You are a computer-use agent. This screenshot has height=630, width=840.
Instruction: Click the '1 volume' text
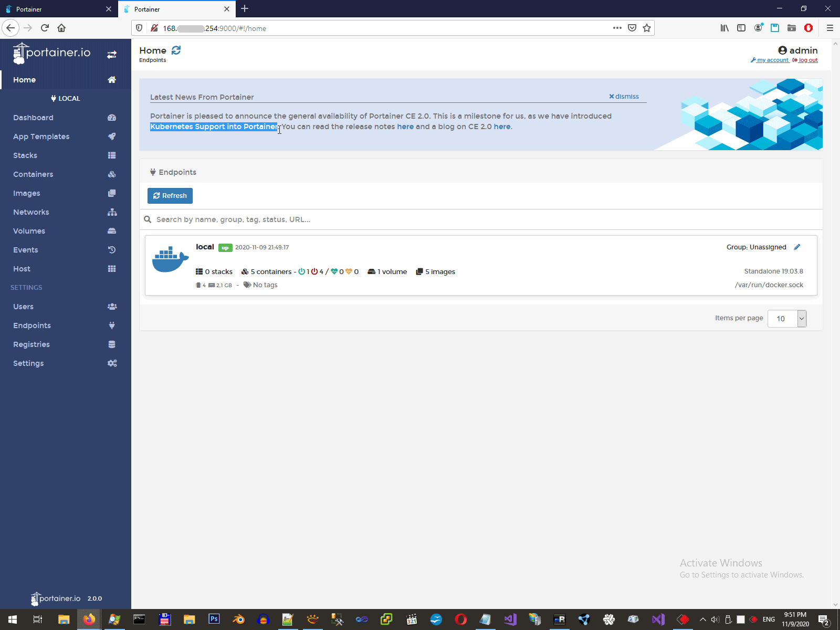[392, 272]
